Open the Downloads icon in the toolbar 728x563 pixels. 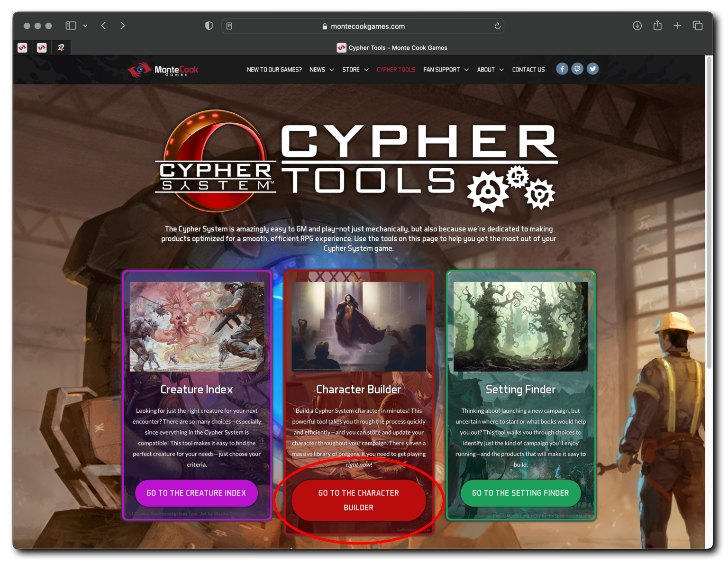pos(637,26)
